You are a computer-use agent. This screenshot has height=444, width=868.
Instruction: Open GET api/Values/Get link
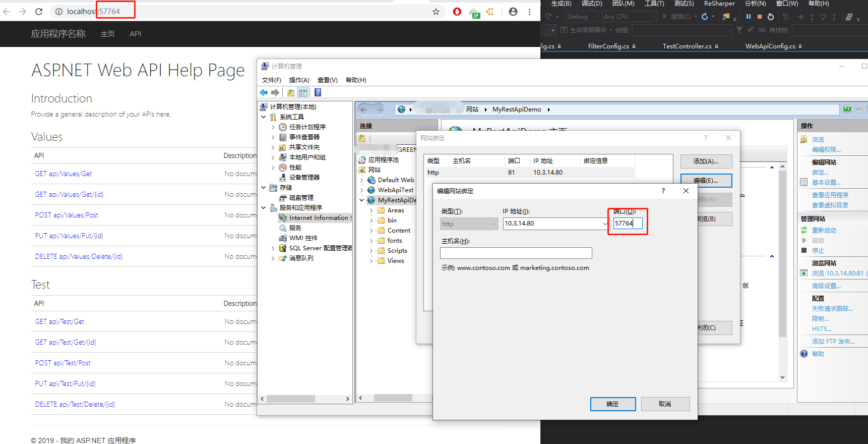64,174
